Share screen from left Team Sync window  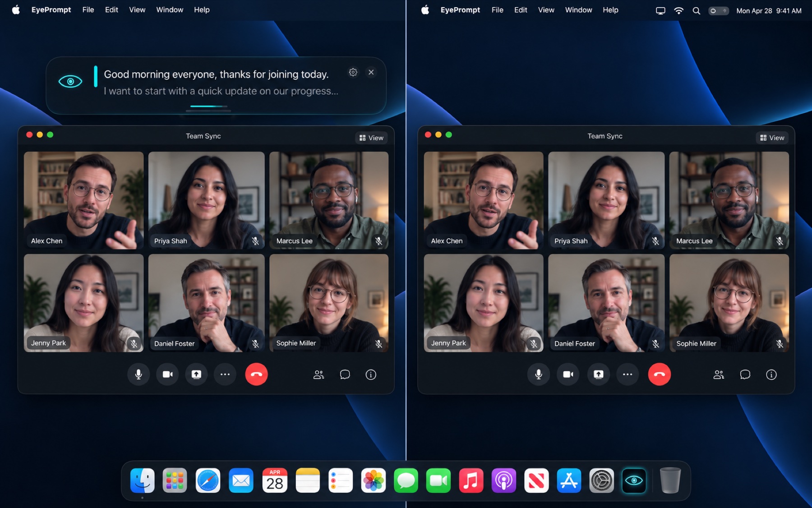[x=196, y=374]
